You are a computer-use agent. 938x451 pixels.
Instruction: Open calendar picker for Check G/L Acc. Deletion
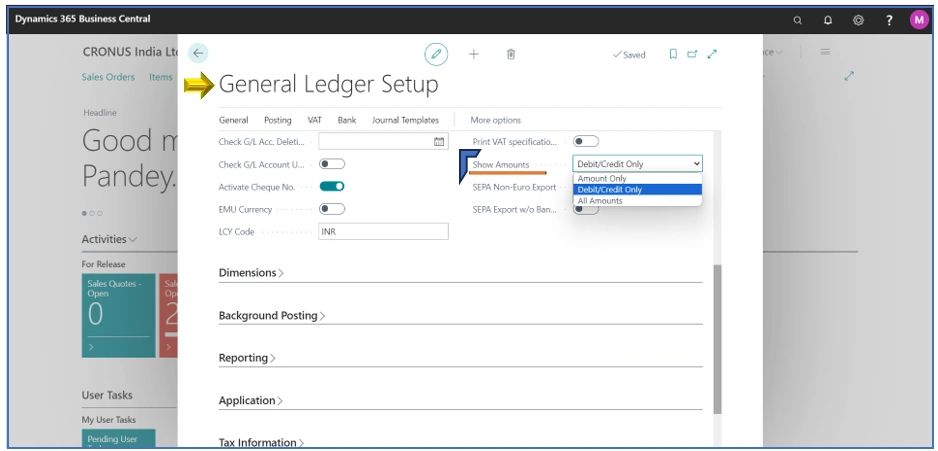coord(439,142)
